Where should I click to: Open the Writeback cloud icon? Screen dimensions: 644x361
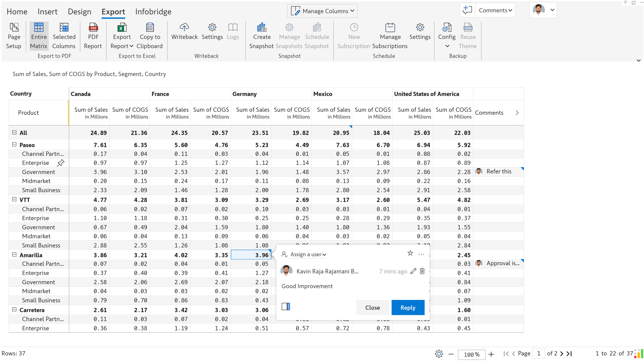[184, 27]
